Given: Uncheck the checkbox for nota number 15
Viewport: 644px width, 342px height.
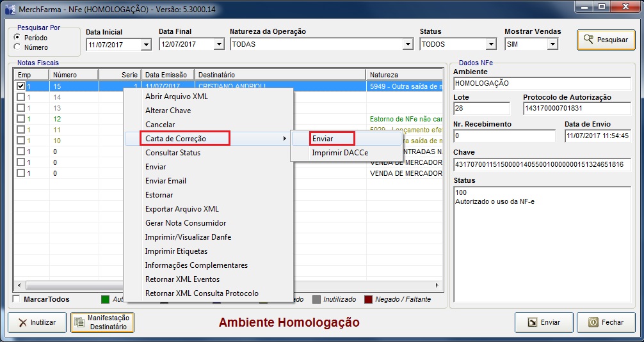Looking at the screenshot, I should (x=21, y=86).
